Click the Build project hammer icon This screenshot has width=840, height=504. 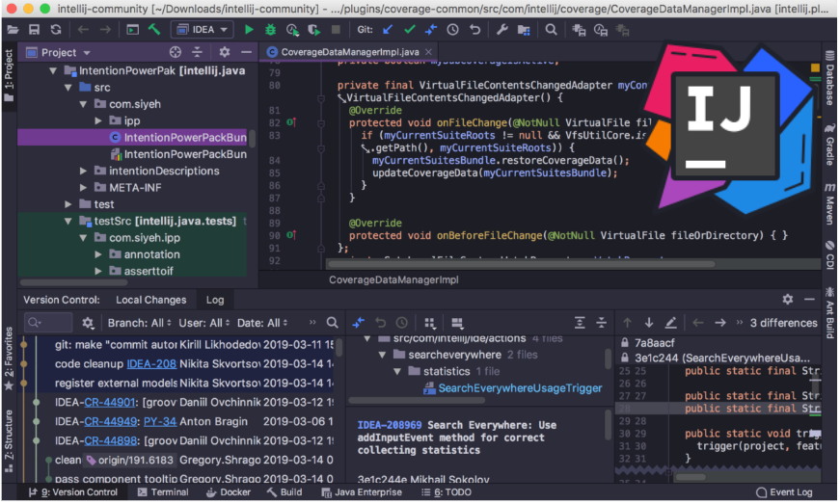(154, 30)
